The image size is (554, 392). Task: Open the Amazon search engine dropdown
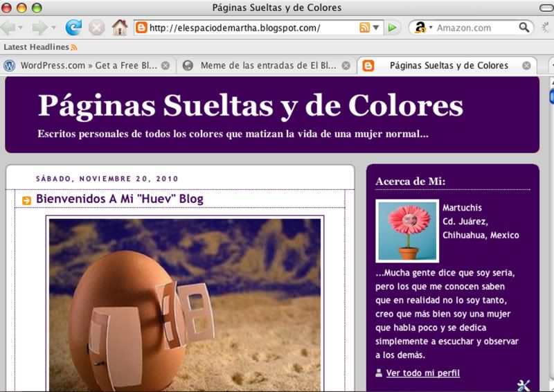431,28
